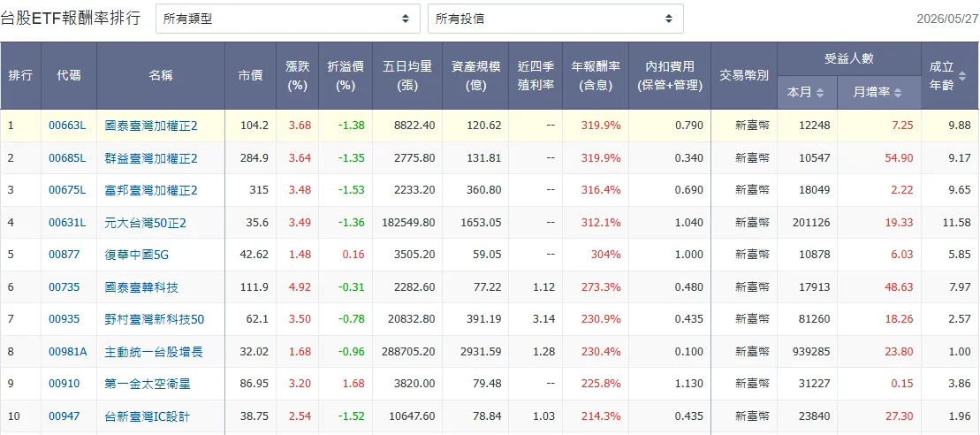Open 國泰臺韓科技 fund name link
Screen dimensions: 980x435
(x=141, y=286)
